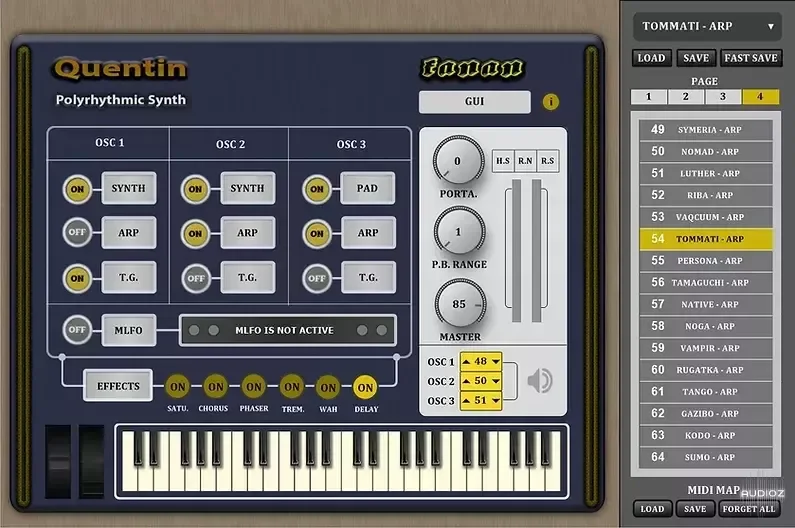Click the H.S button

pyautogui.click(x=503, y=161)
